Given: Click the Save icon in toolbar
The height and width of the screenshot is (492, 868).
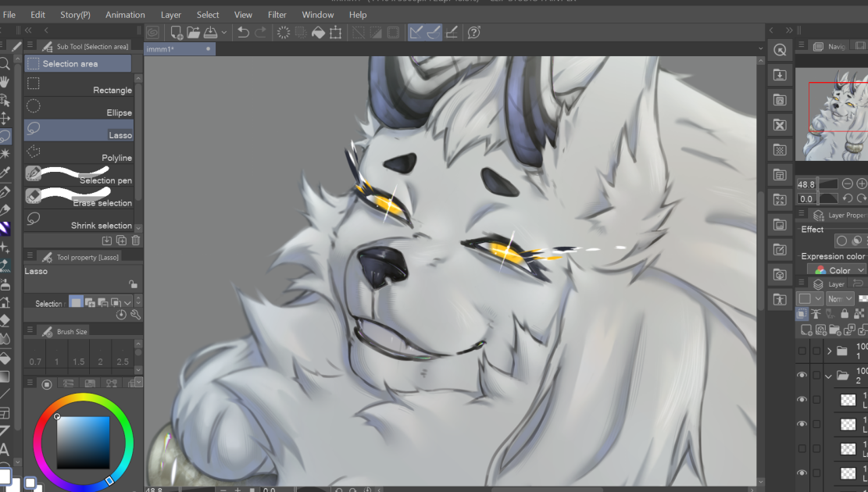Looking at the screenshot, I should [x=210, y=33].
